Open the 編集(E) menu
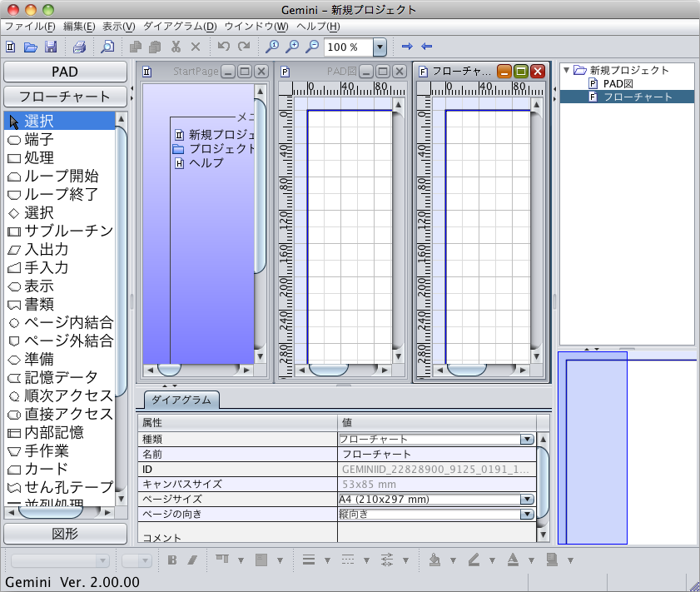 [x=79, y=27]
